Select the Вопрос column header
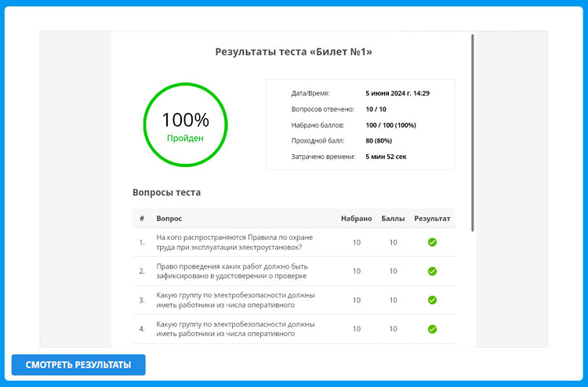 (169, 219)
